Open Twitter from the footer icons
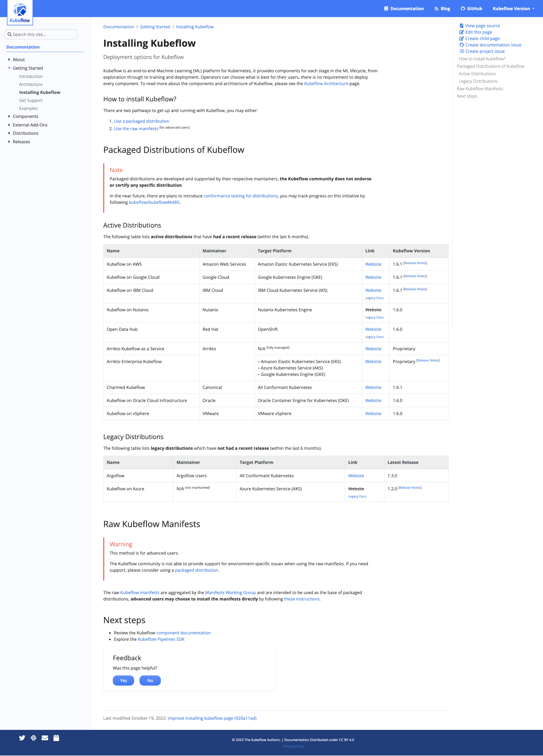Viewport: 543px width, 756px height. point(22,738)
